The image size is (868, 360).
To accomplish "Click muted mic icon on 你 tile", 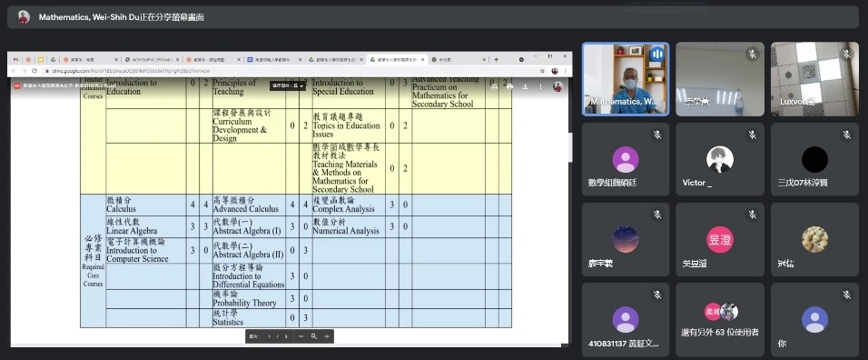I will tap(846, 295).
